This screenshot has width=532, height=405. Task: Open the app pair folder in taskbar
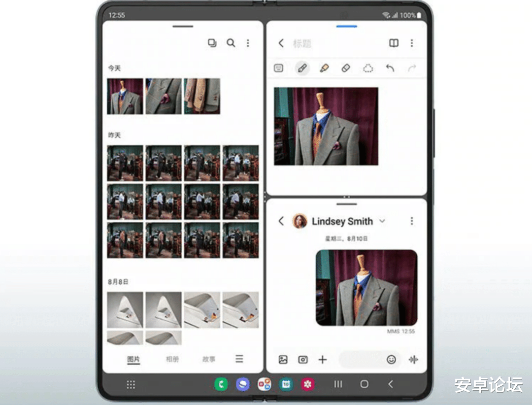[x=265, y=384]
